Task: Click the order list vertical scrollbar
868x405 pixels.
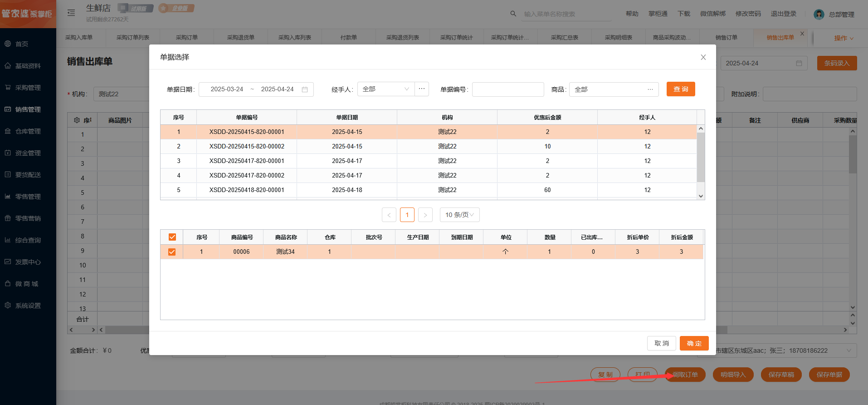Action: (701, 157)
